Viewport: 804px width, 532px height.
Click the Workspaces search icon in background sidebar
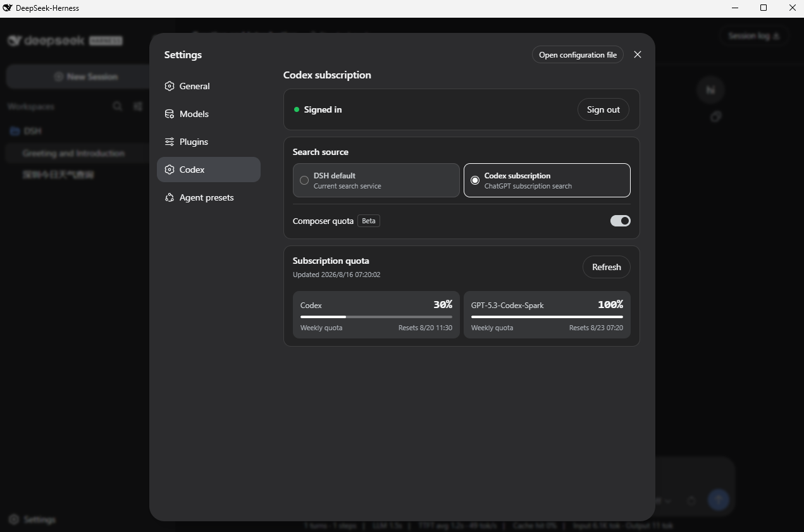click(x=118, y=106)
